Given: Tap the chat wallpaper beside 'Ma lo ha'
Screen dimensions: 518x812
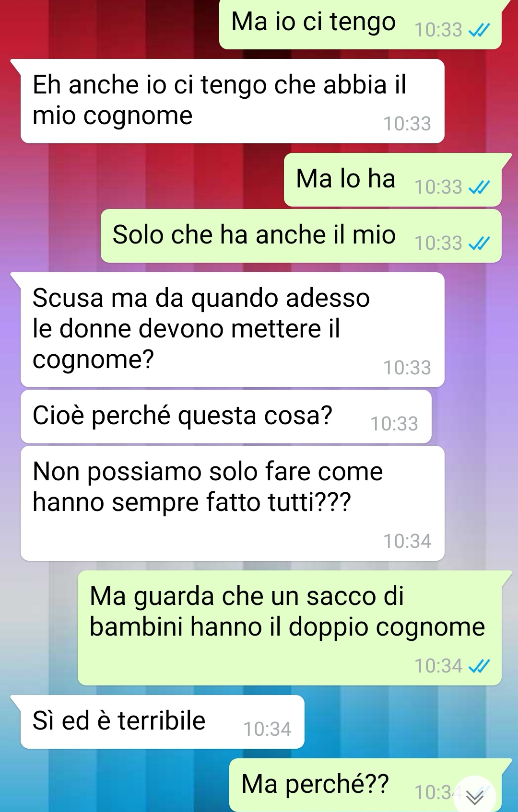Looking at the screenshot, I should pos(144,180).
